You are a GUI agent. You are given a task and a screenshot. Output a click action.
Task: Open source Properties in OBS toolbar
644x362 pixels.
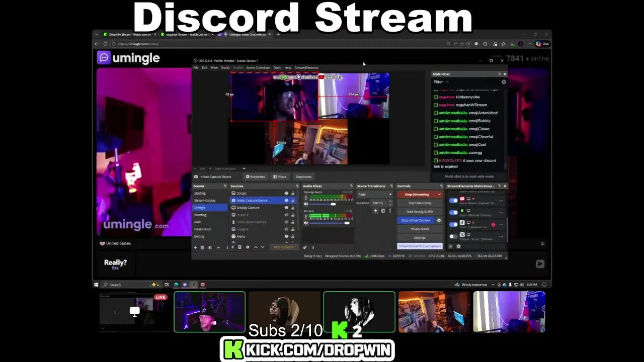coord(256,176)
